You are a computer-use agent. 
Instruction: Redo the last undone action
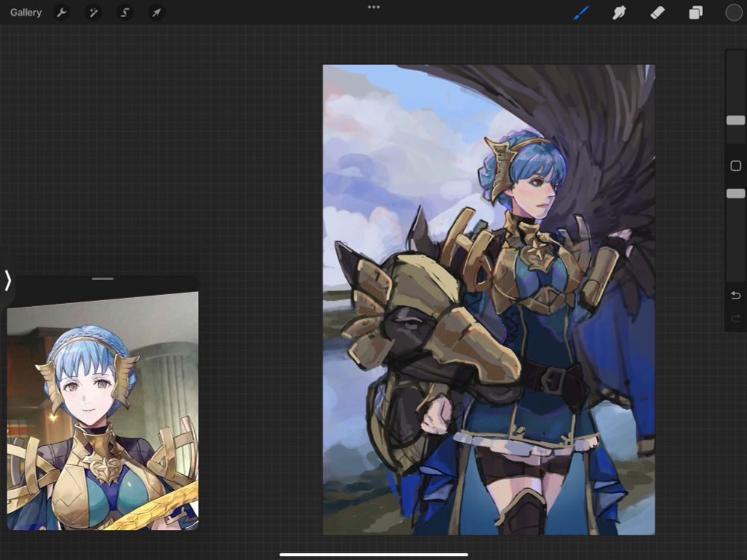(736, 318)
